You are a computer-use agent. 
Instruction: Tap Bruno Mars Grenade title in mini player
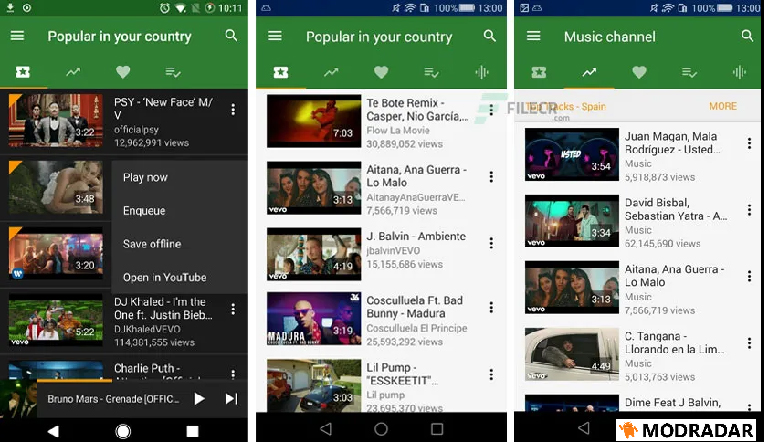pos(114,399)
